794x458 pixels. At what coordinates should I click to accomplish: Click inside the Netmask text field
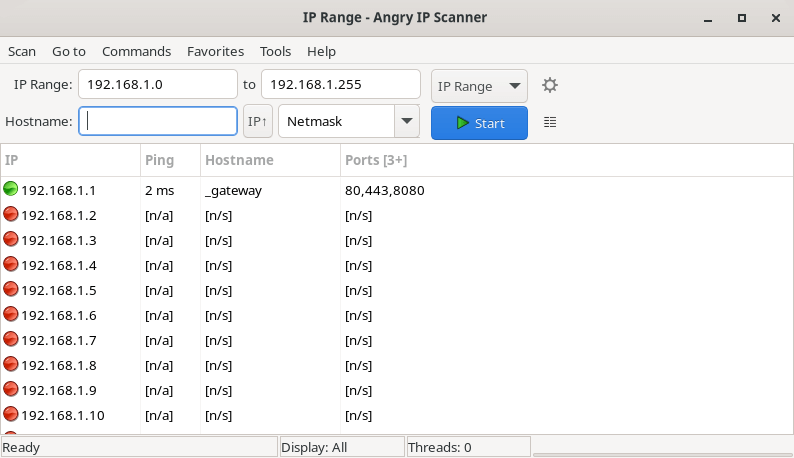tap(336, 121)
